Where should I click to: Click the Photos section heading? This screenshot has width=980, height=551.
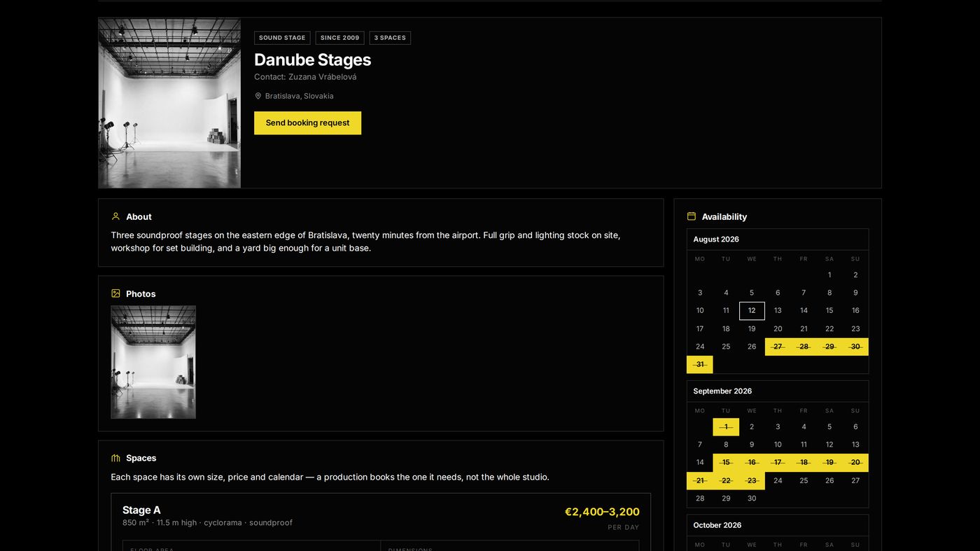point(141,294)
